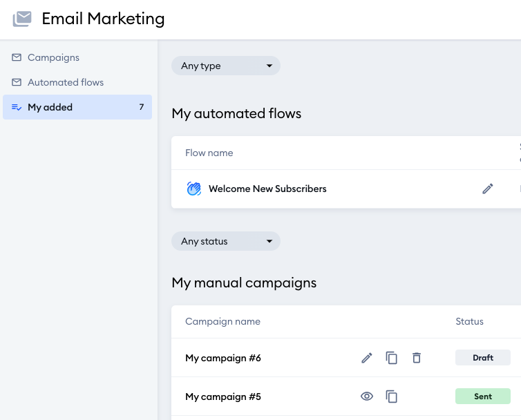Select the My added sidebar item
This screenshot has width=521, height=420.
click(x=77, y=107)
